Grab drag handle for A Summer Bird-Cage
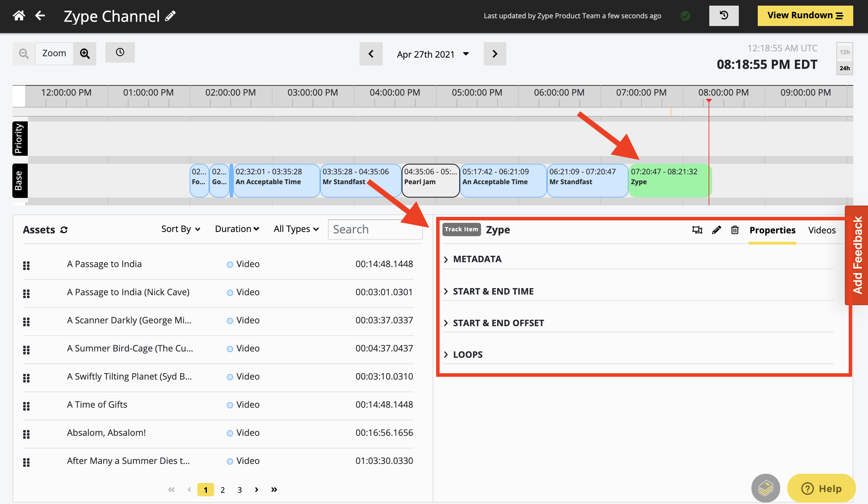Image resolution: width=868 pixels, height=504 pixels. tap(26, 350)
